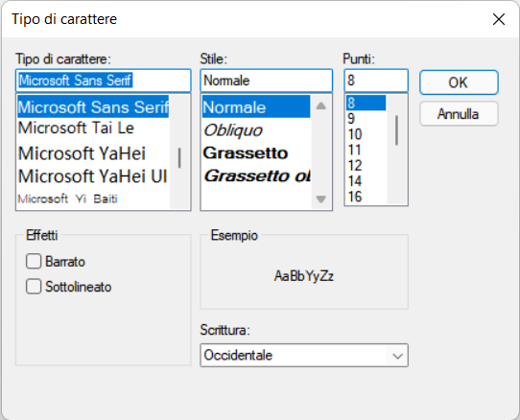Select Microsoft Yi Baiti font
520x420 pixels.
pyautogui.click(x=93, y=198)
